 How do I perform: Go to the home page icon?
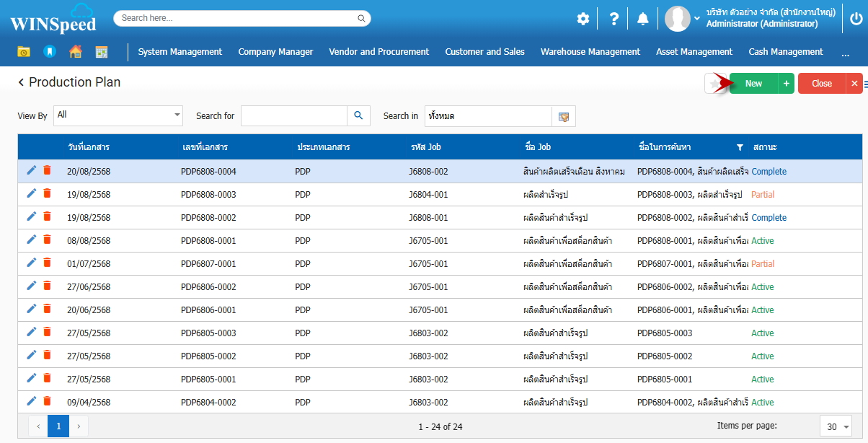pos(75,52)
